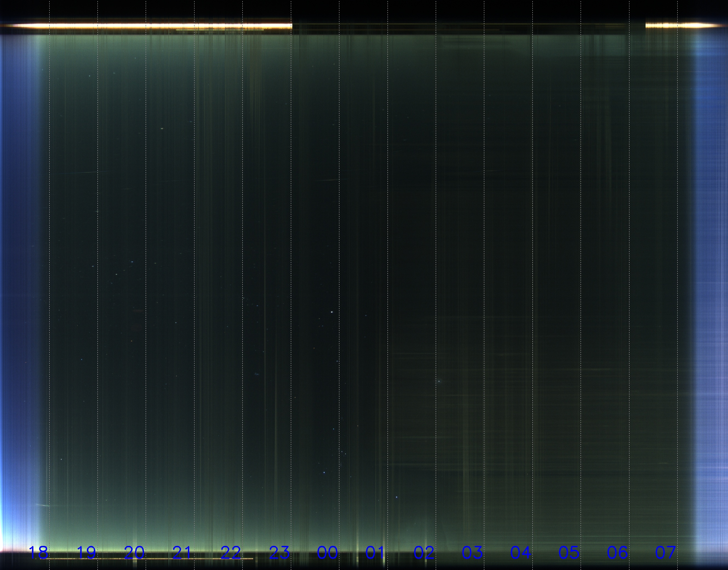The width and height of the screenshot is (728, 570).
Task: Select the 05 hour marker
Action: click(x=569, y=552)
